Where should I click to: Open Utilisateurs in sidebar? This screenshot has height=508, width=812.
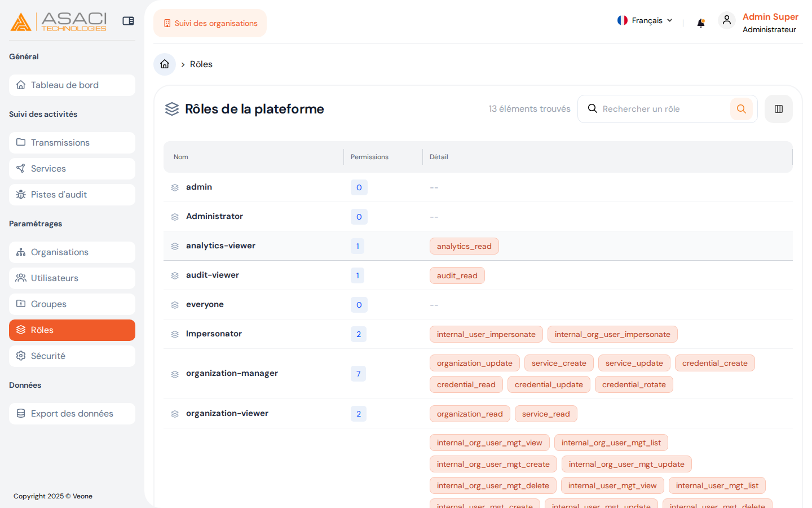coord(72,278)
